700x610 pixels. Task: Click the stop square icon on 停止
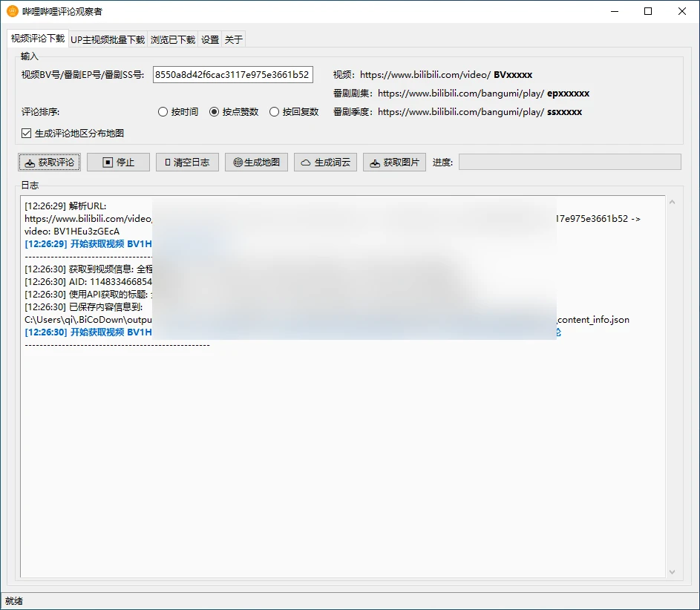pos(108,163)
